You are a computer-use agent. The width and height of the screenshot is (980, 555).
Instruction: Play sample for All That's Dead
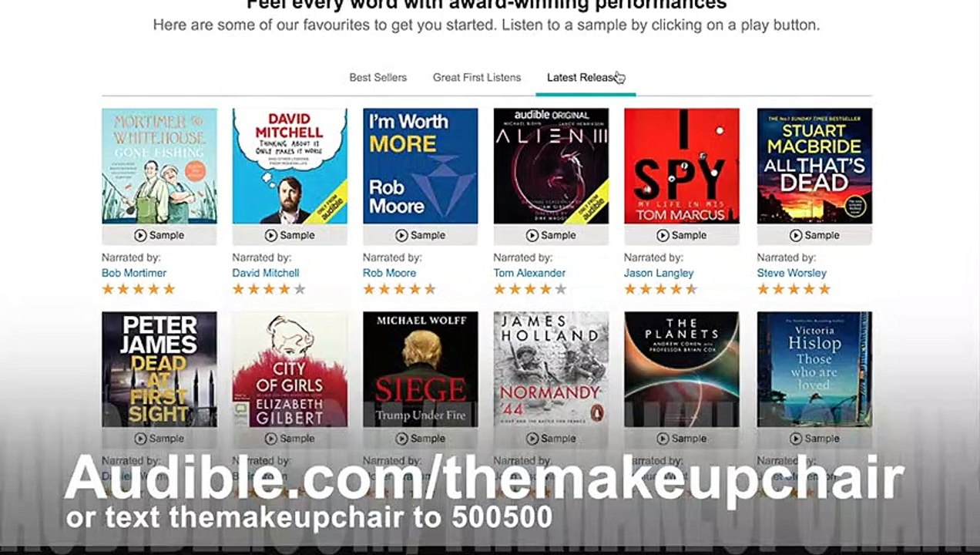coord(814,235)
